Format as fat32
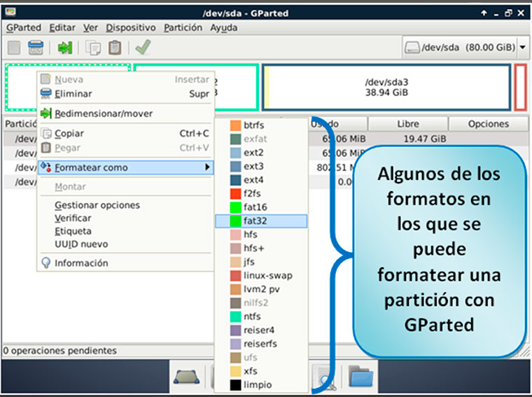Image resolution: width=532 pixels, height=397 pixels. [261, 221]
